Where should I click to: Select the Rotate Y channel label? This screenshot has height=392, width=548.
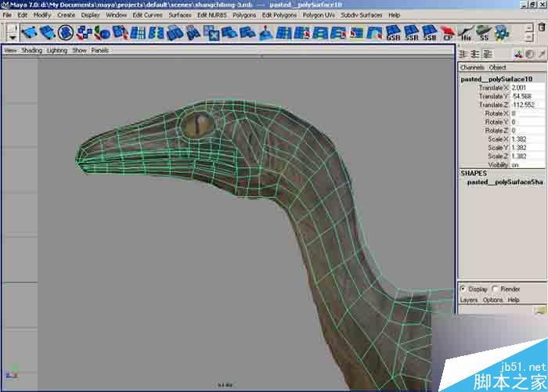pyautogui.click(x=496, y=122)
